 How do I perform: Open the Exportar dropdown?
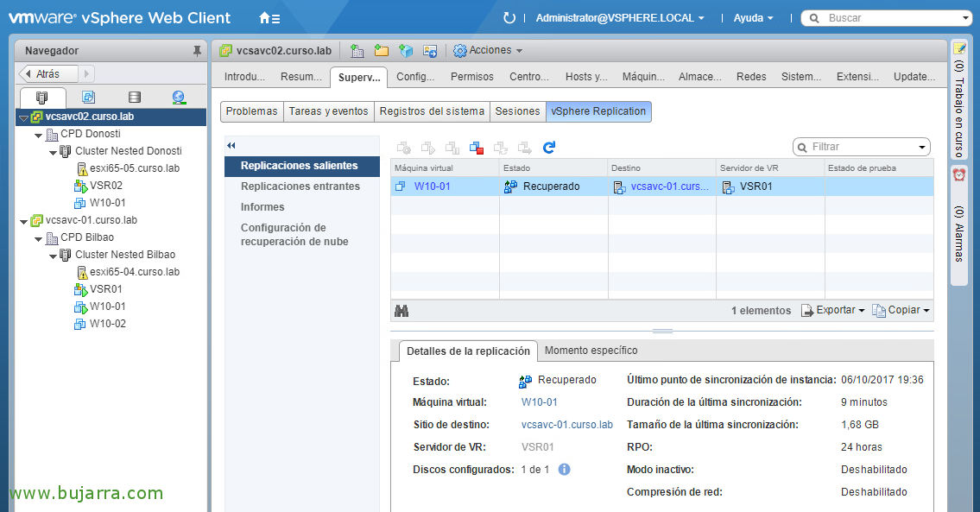pos(833,310)
